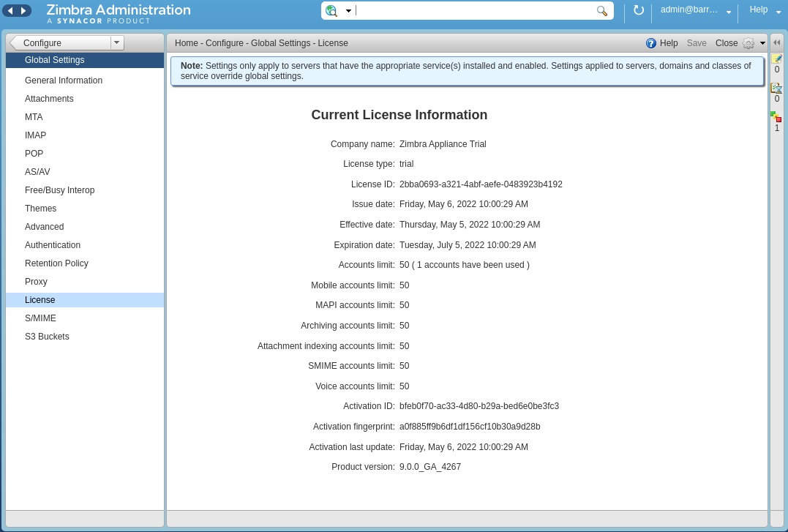Collapse the right status pane with double-arrow
This screenshot has height=532, width=788.
776,42
